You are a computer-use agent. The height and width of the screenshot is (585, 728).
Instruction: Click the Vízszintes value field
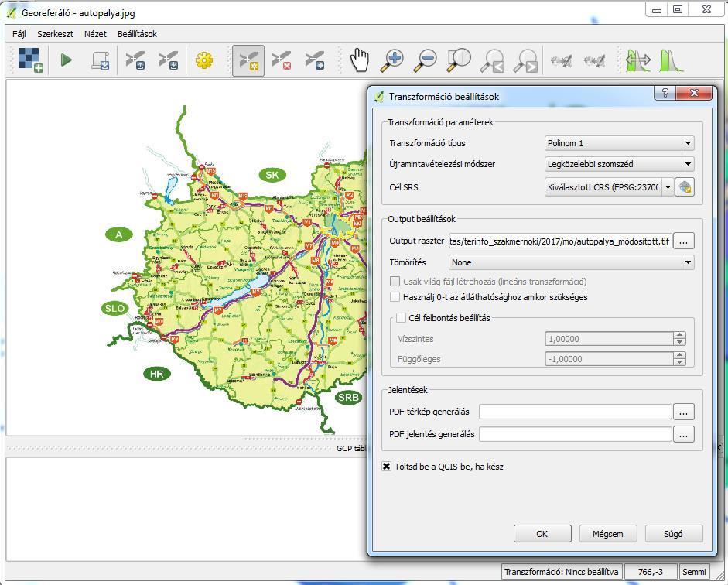pyautogui.click(x=609, y=339)
